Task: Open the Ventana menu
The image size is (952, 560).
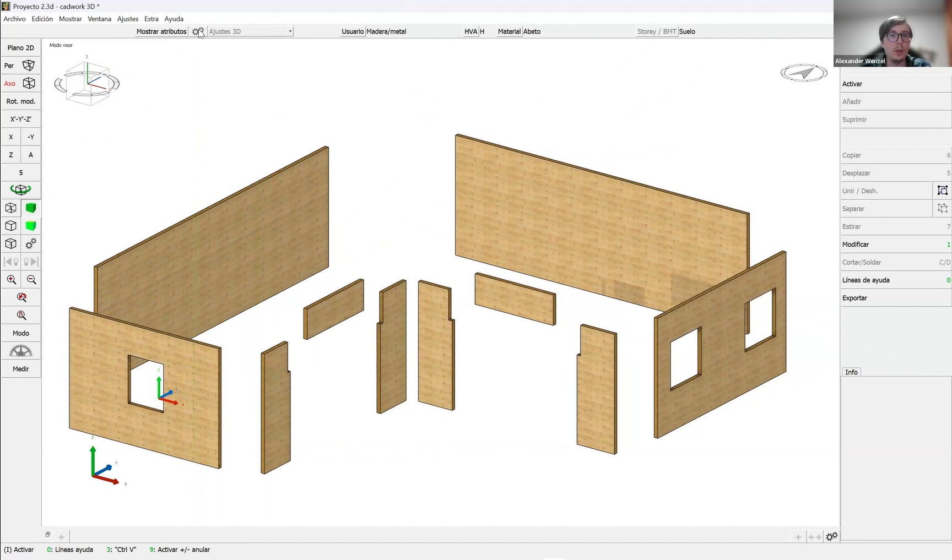Action: [x=100, y=19]
